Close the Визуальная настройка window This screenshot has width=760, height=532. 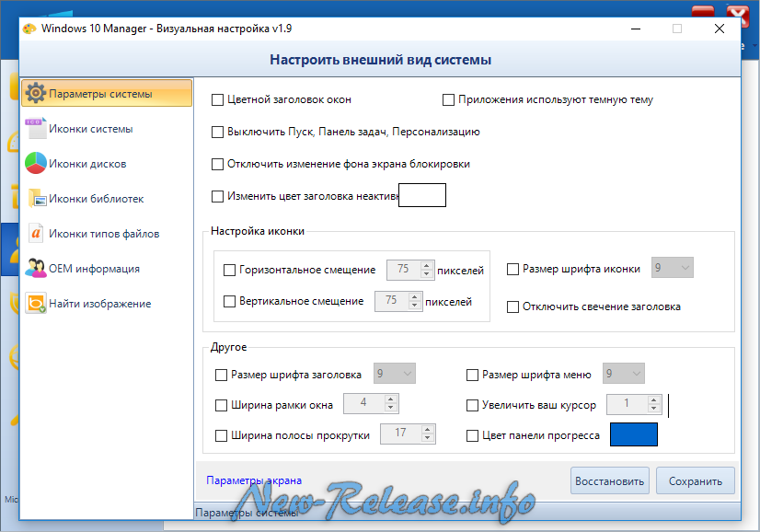coord(720,29)
